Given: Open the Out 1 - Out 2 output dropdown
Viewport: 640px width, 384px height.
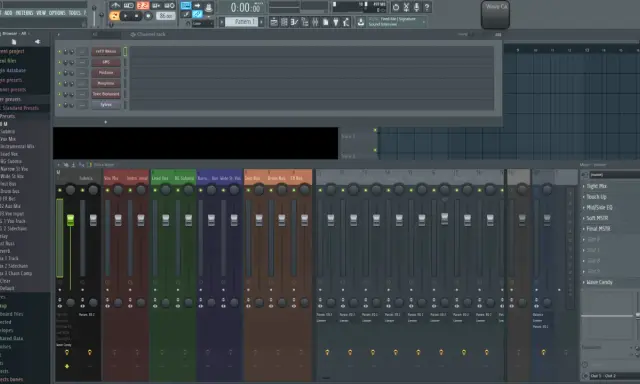Looking at the screenshot, I should [615, 376].
